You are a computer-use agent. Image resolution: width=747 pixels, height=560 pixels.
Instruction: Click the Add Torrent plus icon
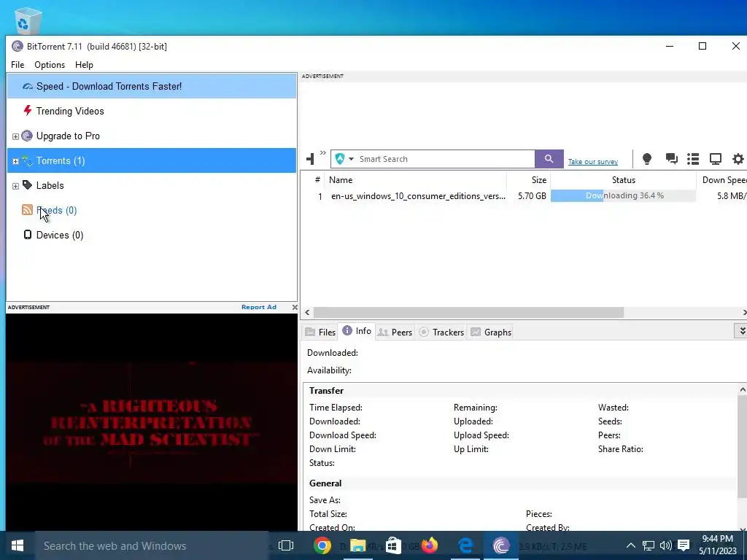click(311, 158)
